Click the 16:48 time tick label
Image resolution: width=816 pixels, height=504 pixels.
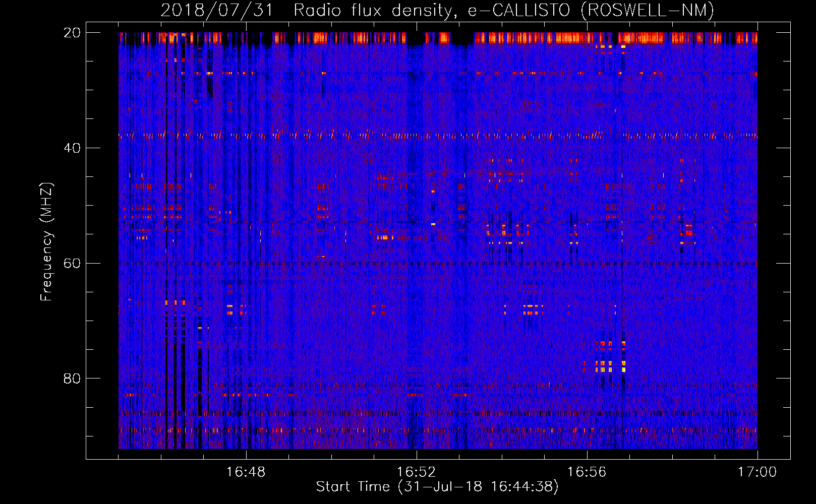pos(246,472)
